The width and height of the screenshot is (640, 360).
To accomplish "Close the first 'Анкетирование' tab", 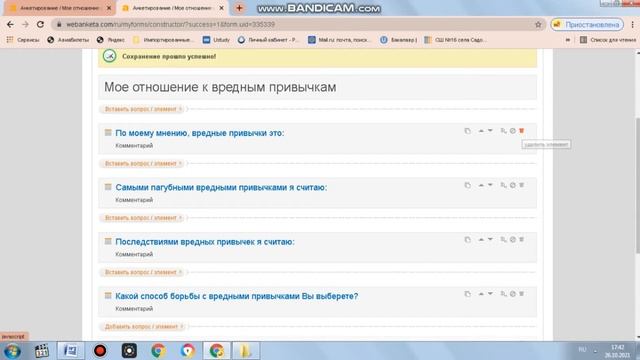I will point(109,8).
